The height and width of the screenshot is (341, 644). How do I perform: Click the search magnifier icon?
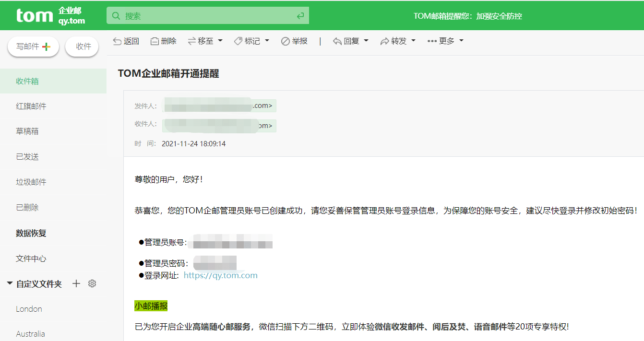point(116,15)
